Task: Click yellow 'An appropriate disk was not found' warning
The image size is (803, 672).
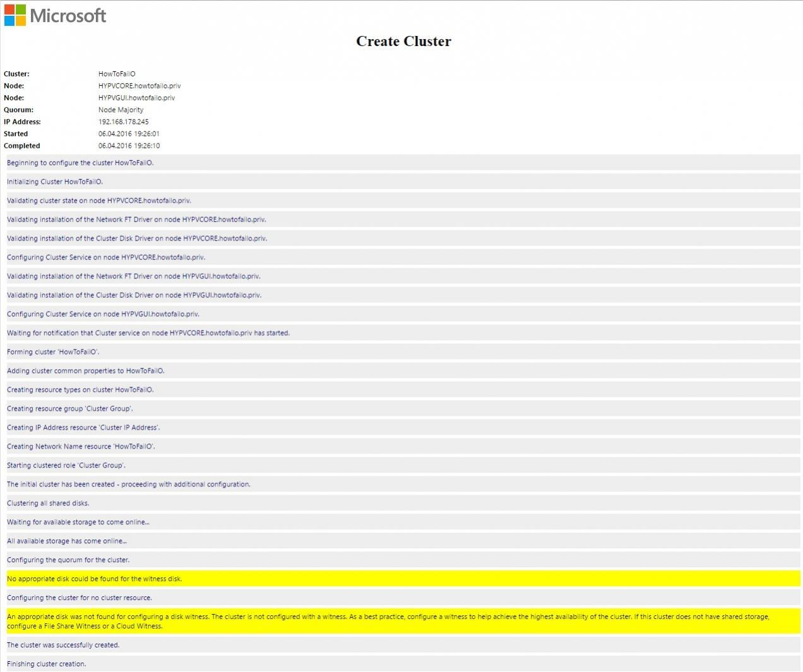Action: click(403, 622)
